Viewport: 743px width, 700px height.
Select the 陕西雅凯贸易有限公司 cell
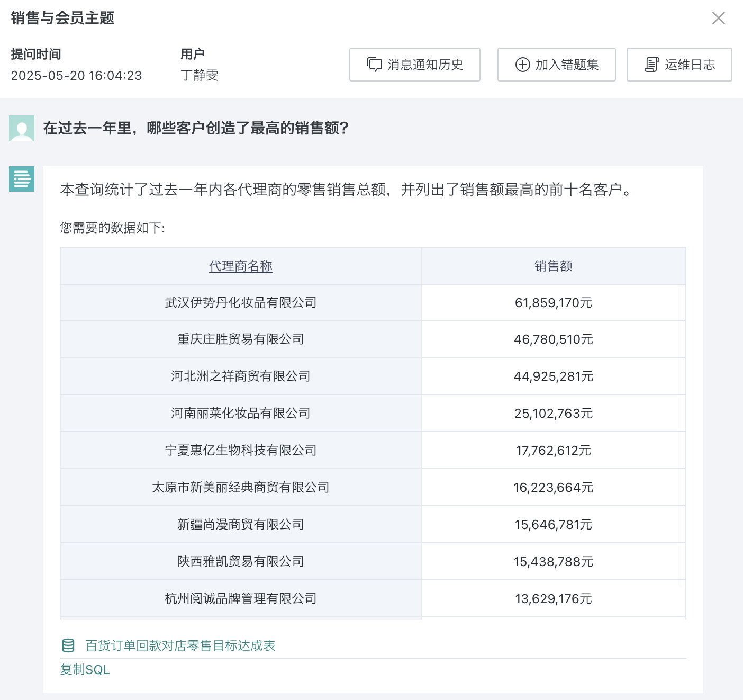click(x=241, y=561)
